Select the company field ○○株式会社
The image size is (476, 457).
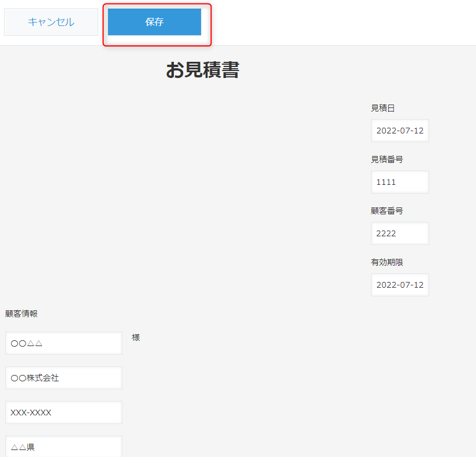click(x=64, y=378)
